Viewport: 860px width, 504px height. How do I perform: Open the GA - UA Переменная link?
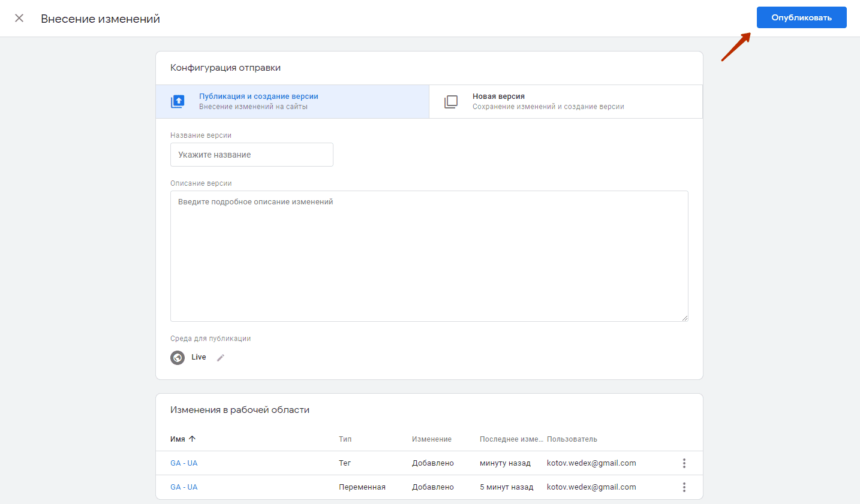pyautogui.click(x=184, y=487)
